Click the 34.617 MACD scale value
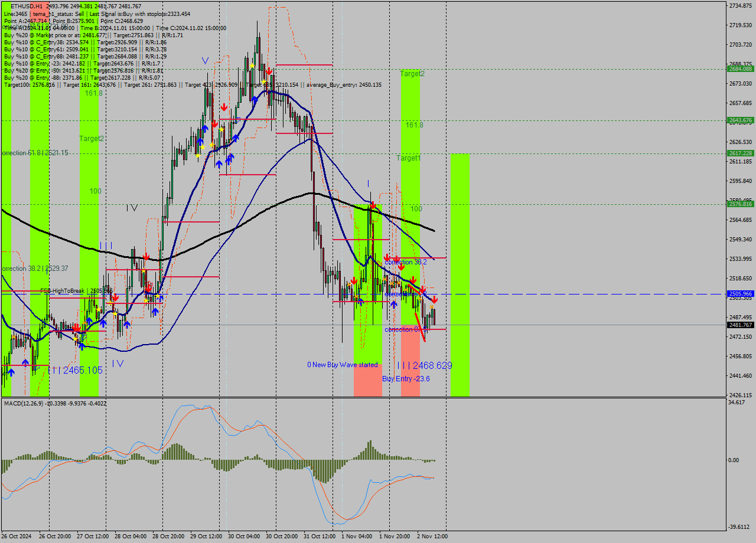Image resolution: width=756 pixels, height=543 pixels. coord(737,403)
